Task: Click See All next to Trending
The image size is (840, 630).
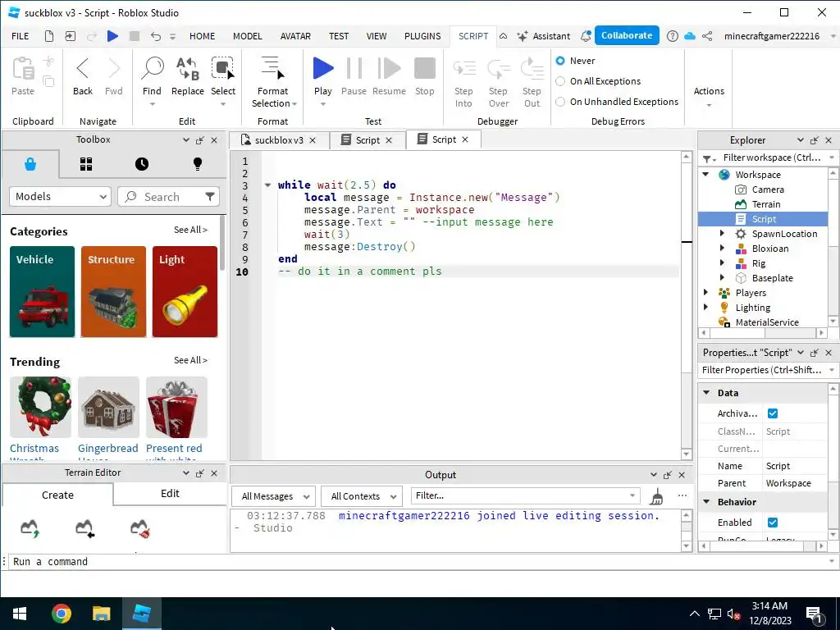Action: [190, 361]
